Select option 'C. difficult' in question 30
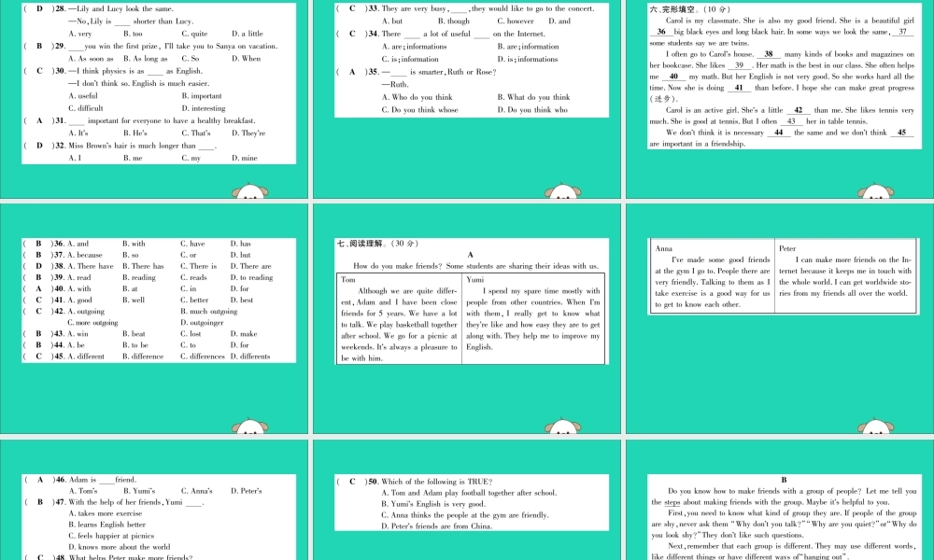Screen dimensions: 934x560 click(86, 108)
